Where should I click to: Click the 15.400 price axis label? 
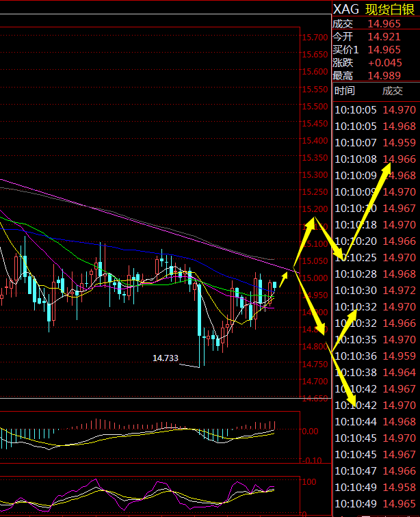pos(315,141)
